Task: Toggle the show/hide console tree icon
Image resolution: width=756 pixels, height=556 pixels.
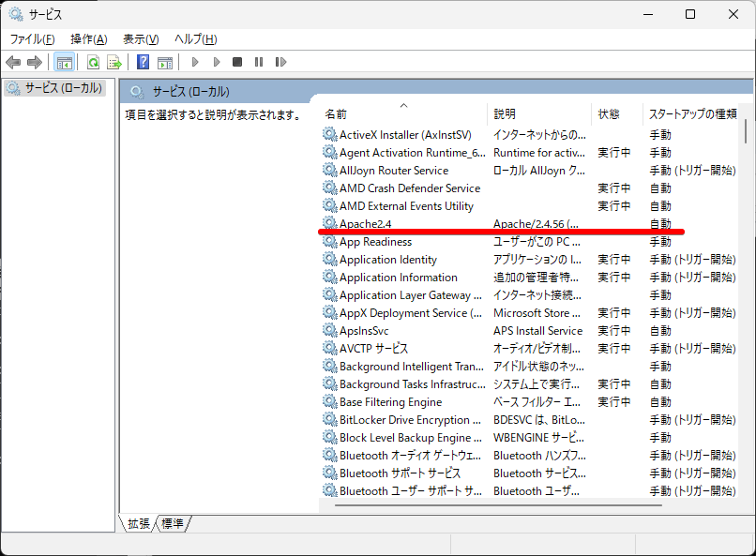Action: click(x=64, y=62)
